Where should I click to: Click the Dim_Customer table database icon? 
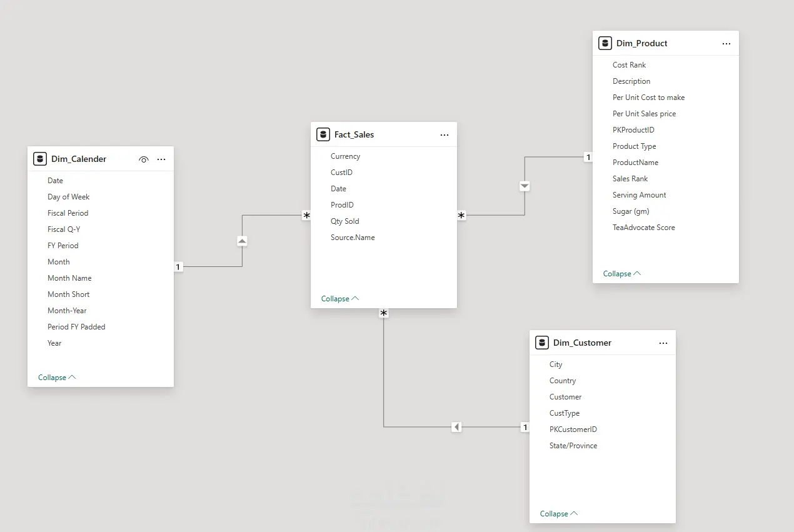[x=542, y=343]
